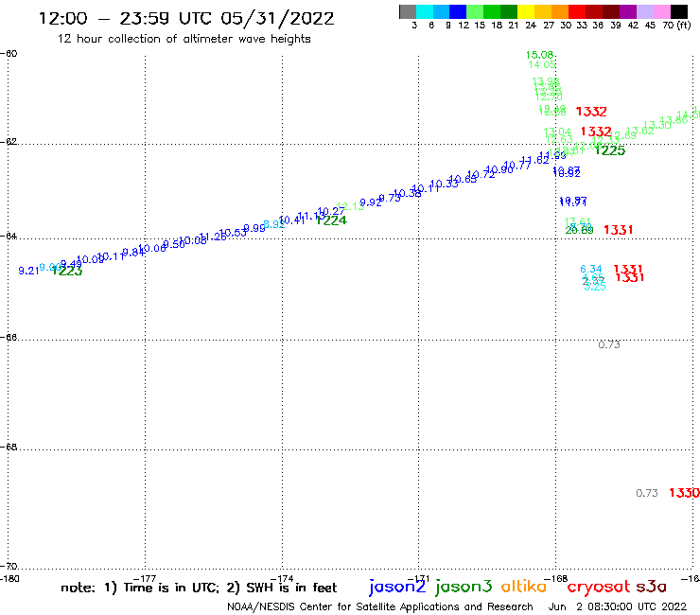Click the wave height value '14.05'
This screenshot has width=700, height=615.
pos(542,64)
